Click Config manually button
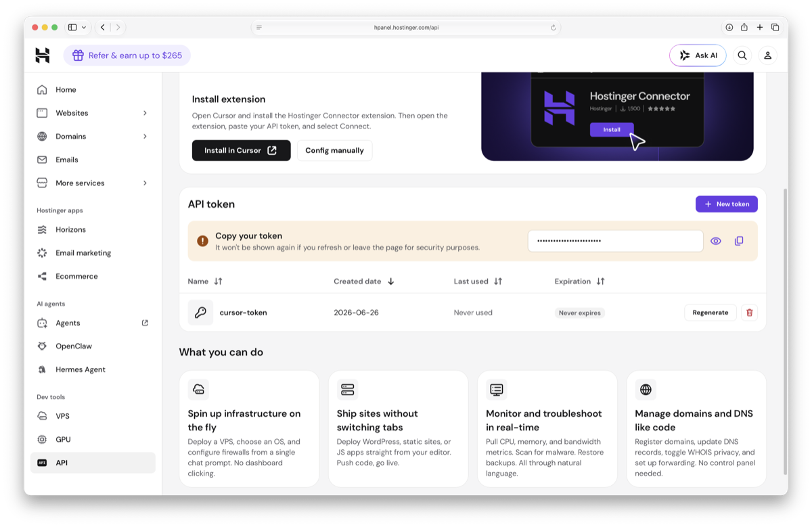 tap(334, 150)
